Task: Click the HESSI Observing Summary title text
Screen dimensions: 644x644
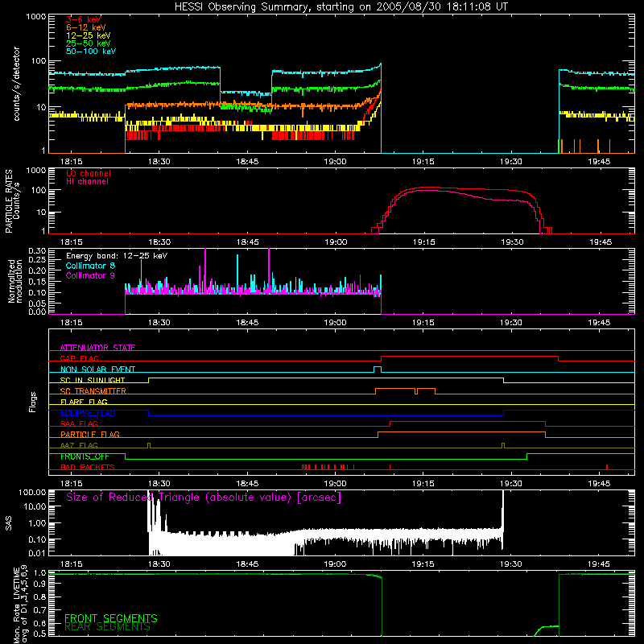Action: 341,7
